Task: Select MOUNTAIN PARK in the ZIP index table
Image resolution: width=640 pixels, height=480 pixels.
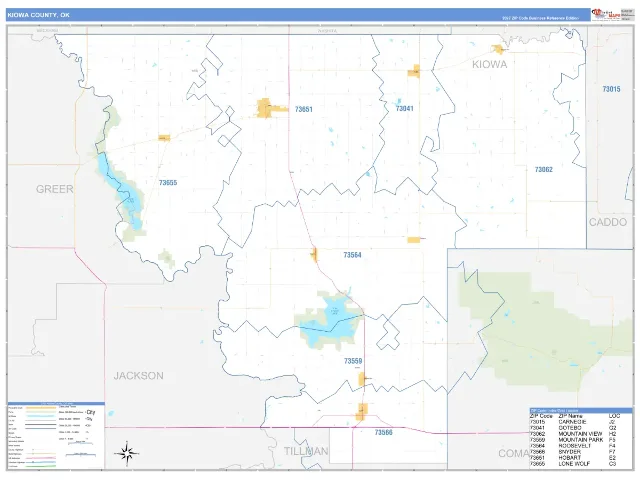Action: [581, 440]
